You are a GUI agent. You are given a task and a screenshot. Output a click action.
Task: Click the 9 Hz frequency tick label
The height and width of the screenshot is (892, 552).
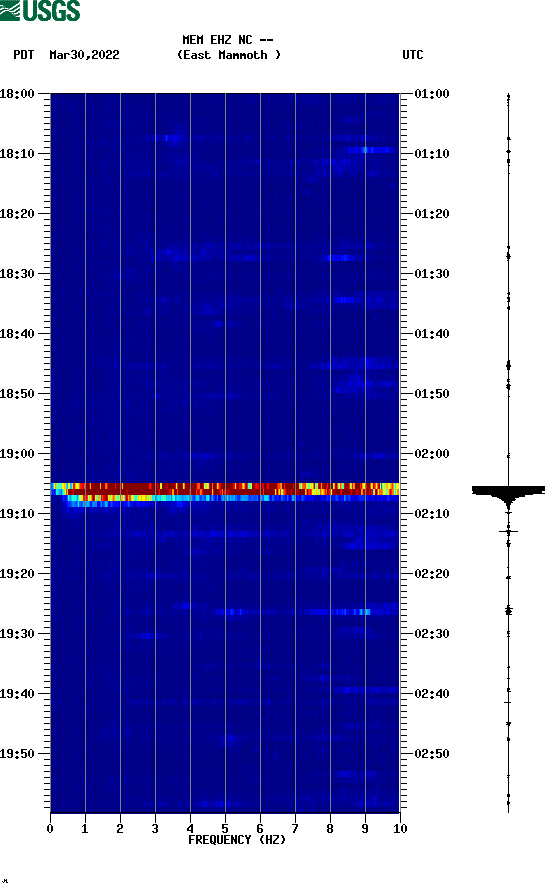point(365,829)
